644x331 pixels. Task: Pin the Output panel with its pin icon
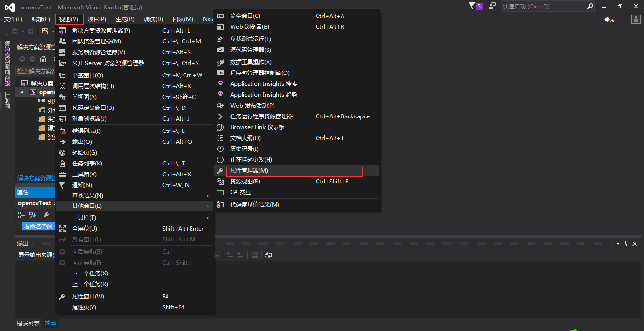coord(626,243)
